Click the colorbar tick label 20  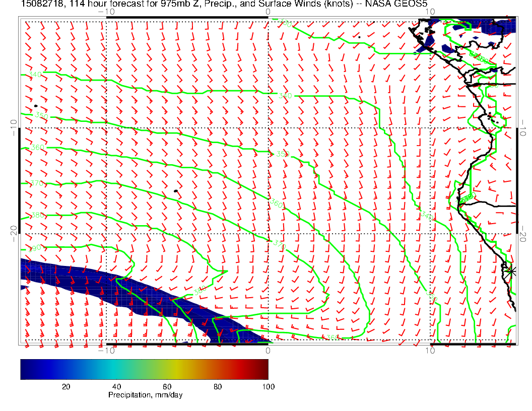click(x=65, y=386)
